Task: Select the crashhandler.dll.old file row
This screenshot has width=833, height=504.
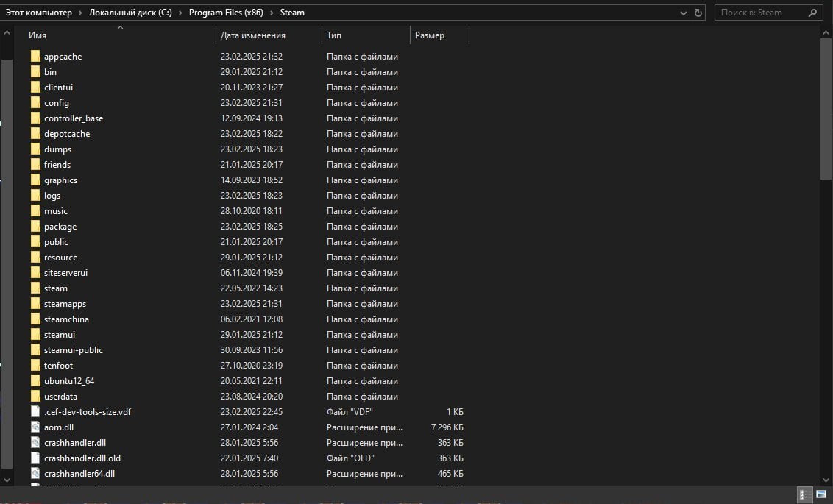Action: [247, 458]
